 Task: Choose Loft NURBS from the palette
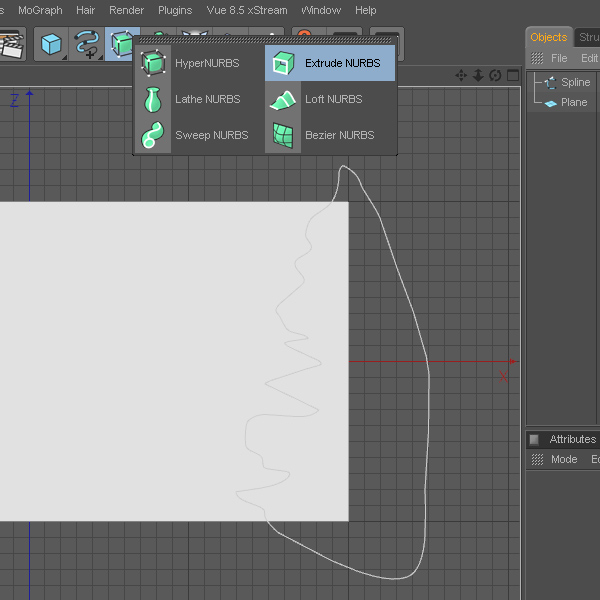click(x=329, y=99)
